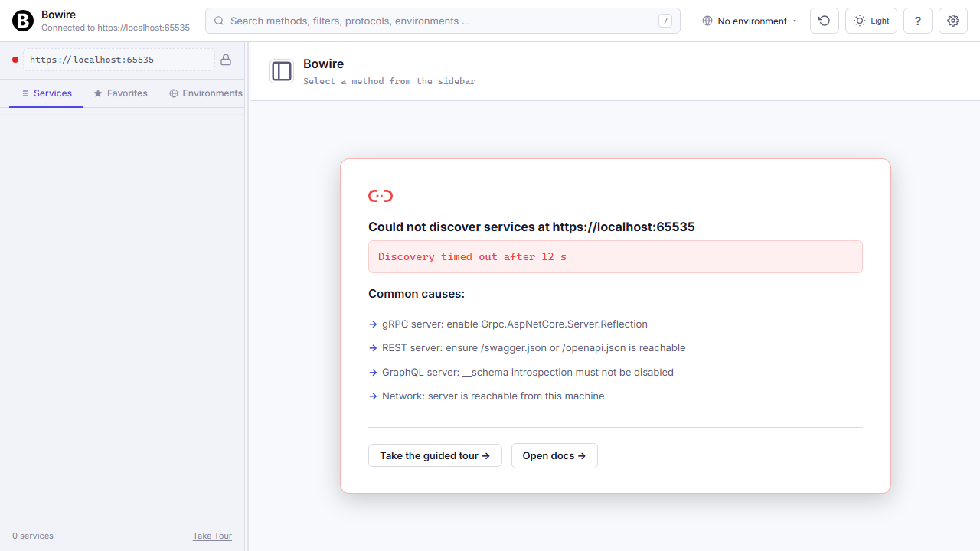This screenshot has width=980, height=551.
Task: Click the lock icon beside the URL
Action: 226,60
